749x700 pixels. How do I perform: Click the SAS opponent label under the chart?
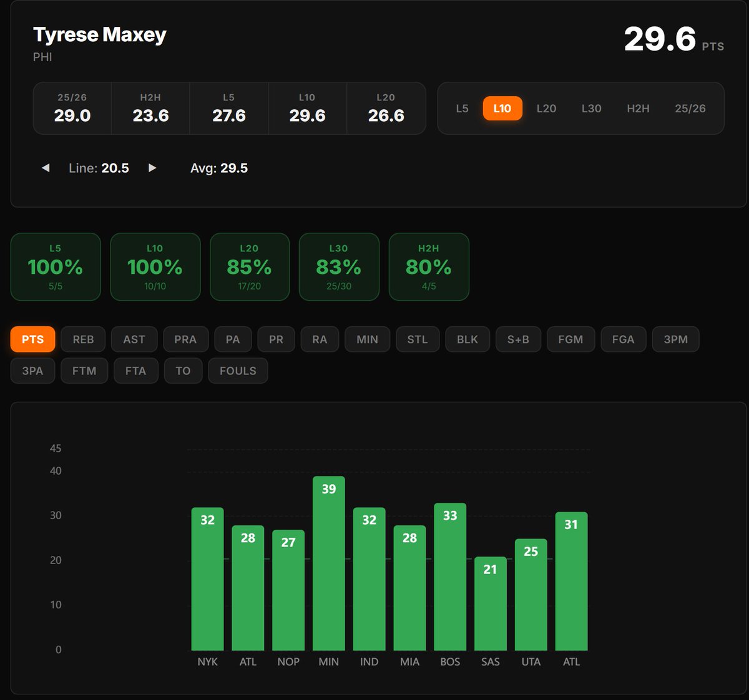pos(491,662)
